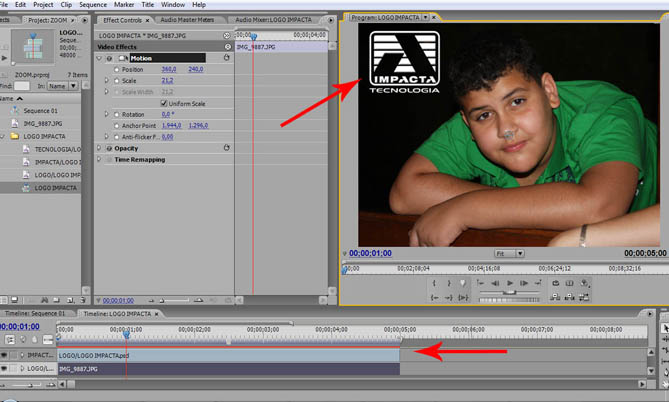Click the Scale value 21,2
The image size is (669, 402).
(x=167, y=80)
